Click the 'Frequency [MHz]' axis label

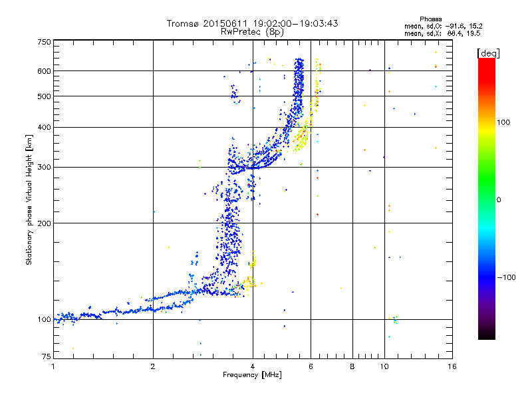click(x=252, y=375)
